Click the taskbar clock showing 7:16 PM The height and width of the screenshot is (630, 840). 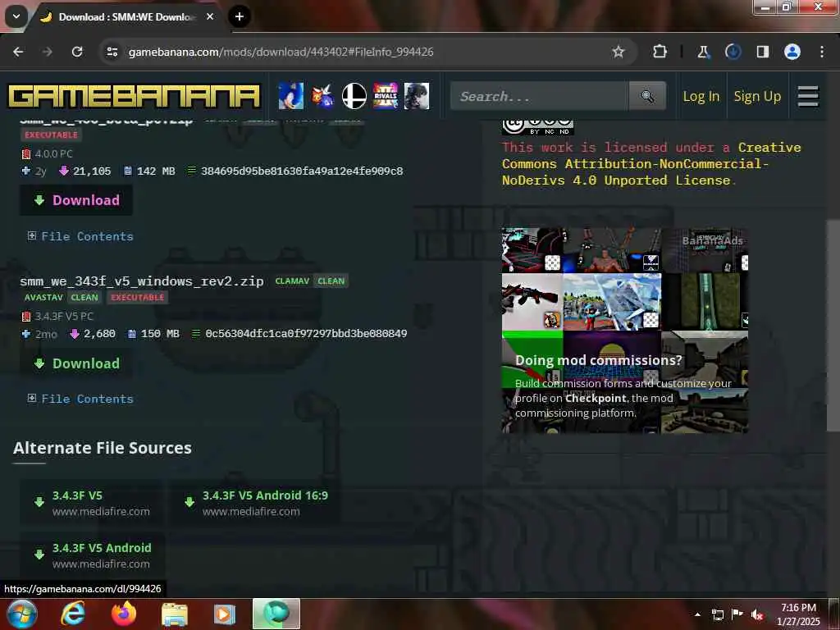click(798, 614)
